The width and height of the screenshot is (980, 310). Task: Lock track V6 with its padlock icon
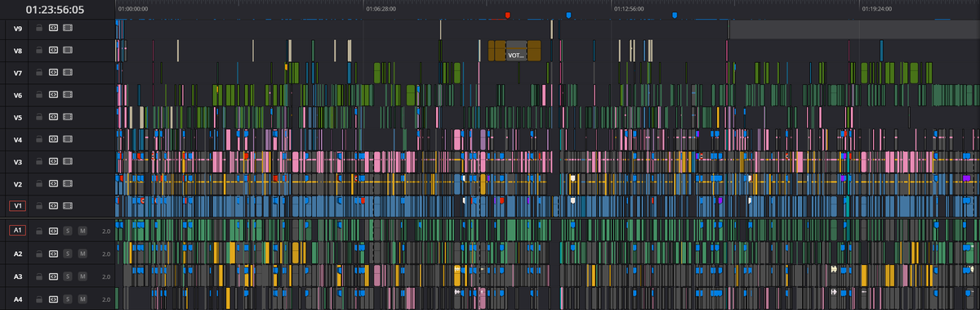click(38, 95)
